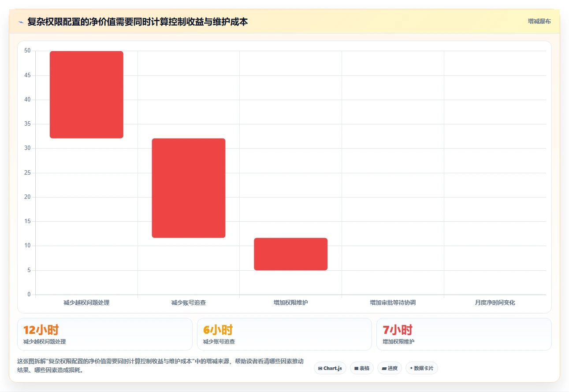Open the 12小时 data card

tap(105, 334)
